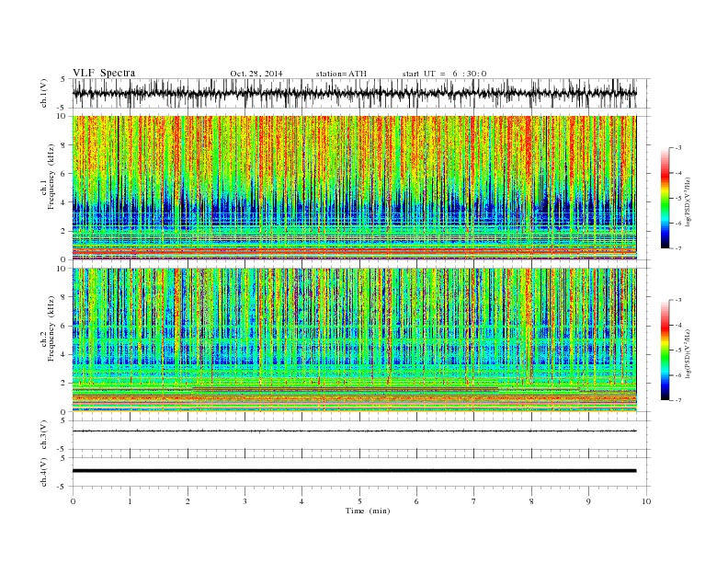Click the "Time (min)" axis title

(368, 511)
